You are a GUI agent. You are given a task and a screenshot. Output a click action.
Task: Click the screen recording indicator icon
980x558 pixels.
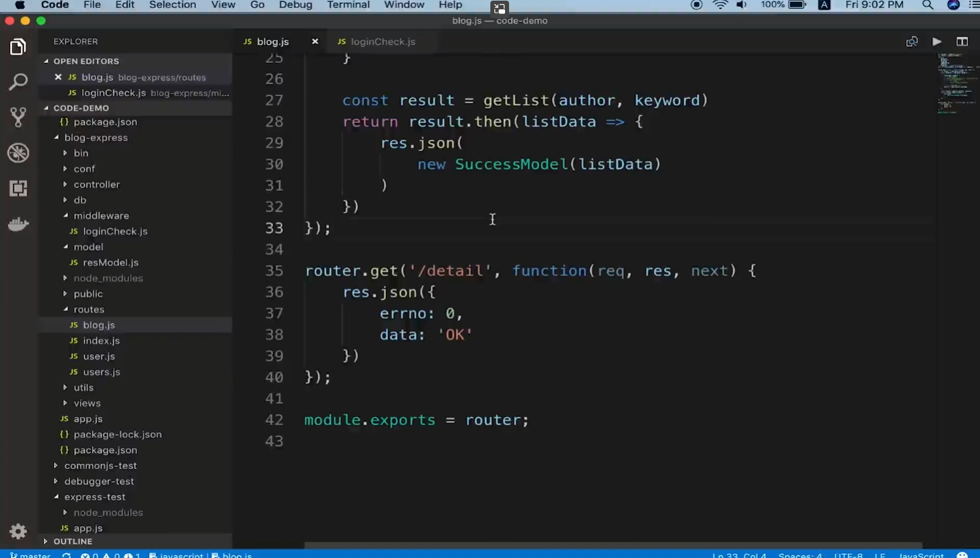click(x=696, y=5)
